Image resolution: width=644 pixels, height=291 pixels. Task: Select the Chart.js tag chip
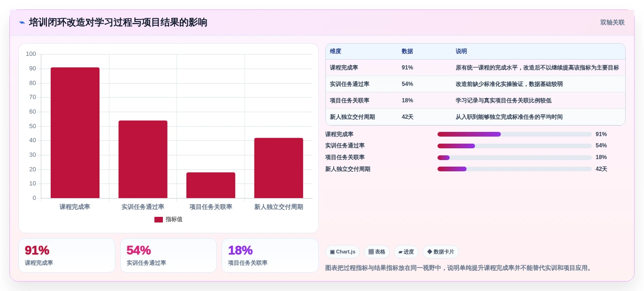(x=343, y=252)
